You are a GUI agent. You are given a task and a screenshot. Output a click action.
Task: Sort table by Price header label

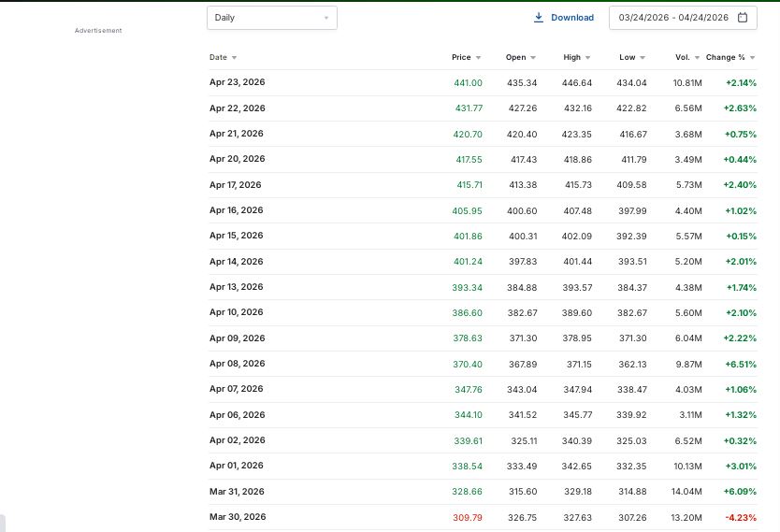tap(461, 58)
